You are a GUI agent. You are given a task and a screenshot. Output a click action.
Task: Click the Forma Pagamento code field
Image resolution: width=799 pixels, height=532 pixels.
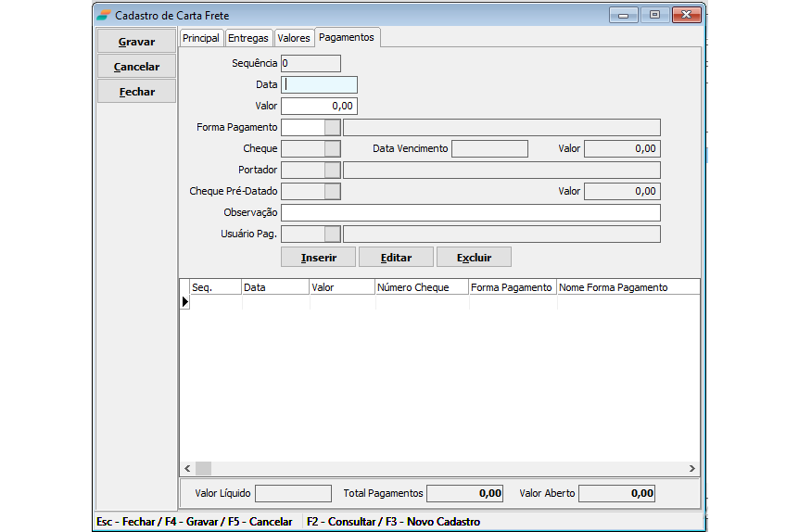pos(302,127)
